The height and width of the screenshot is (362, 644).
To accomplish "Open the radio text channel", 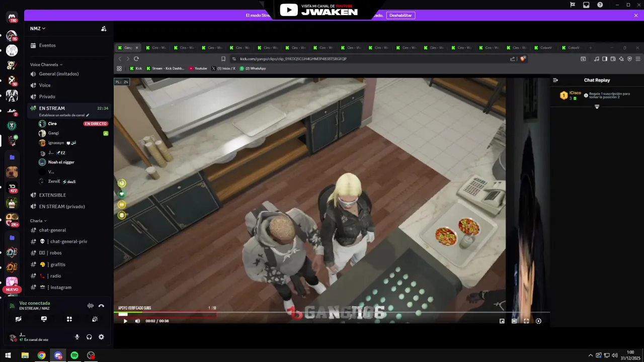I will 69,276.
